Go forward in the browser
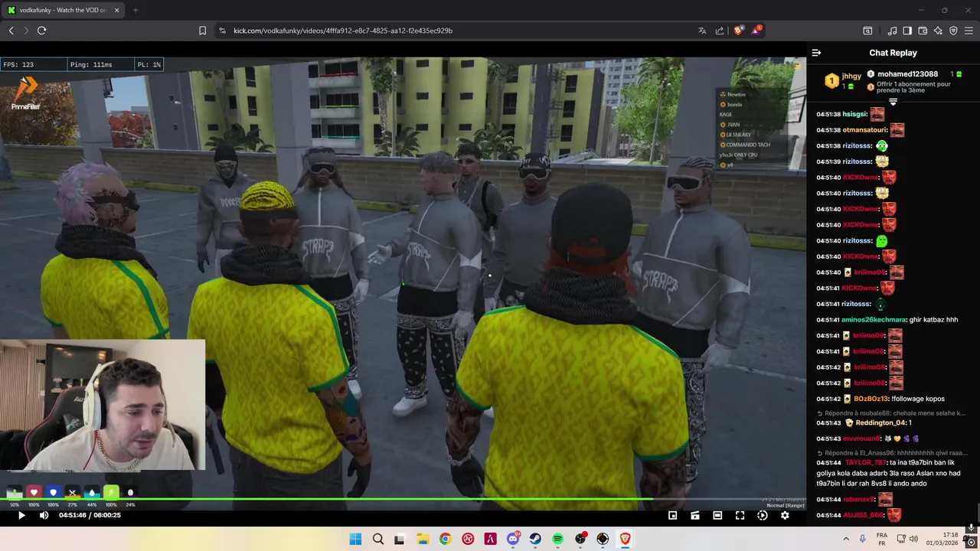This screenshot has height=551, width=980. 26,31
